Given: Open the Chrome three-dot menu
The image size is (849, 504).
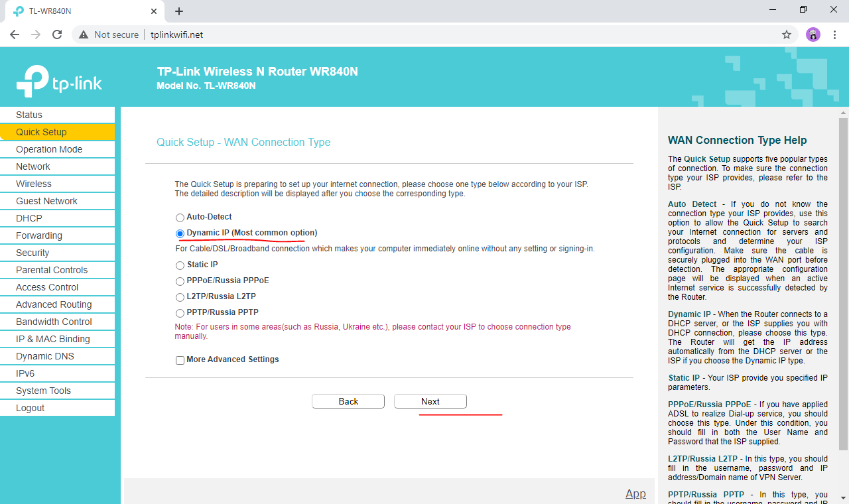Looking at the screenshot, I should [x=834, y=34].
